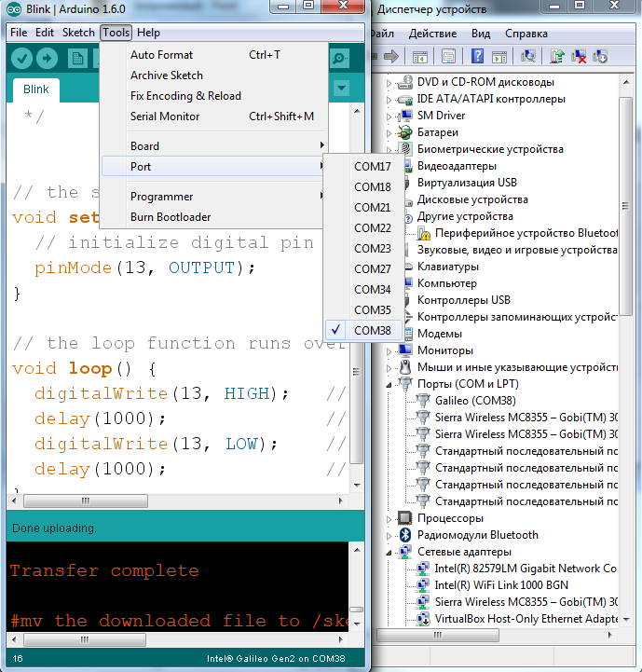Click code editor horizontal scrollbar thumb
The height and width of the screenshot is (672, 642).
tap(86, 501)
